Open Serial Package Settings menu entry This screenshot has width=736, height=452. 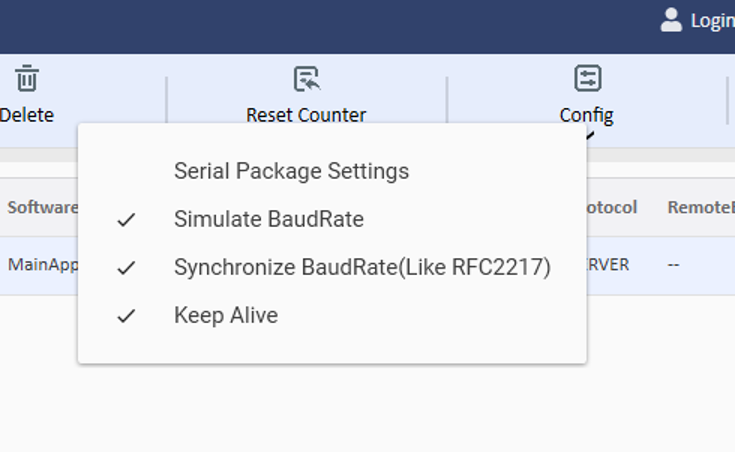click(291, 171)
